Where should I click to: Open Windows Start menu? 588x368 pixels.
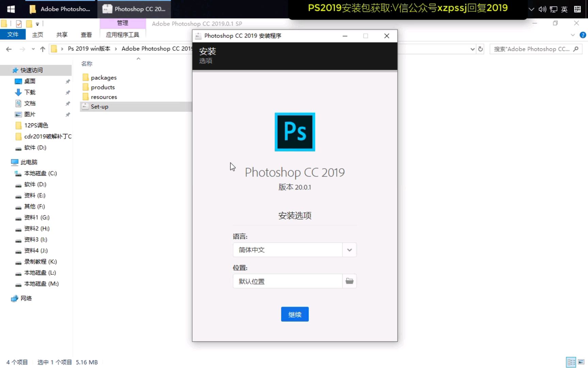pos(11,9)
